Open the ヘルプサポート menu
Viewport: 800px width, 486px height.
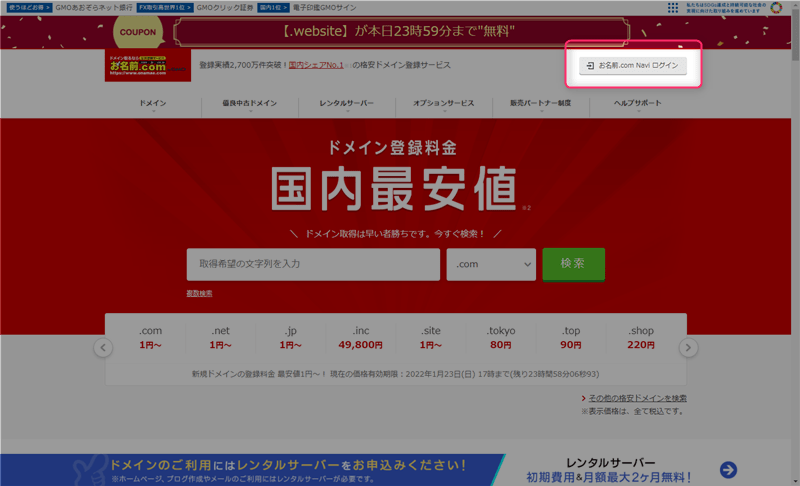637,104
